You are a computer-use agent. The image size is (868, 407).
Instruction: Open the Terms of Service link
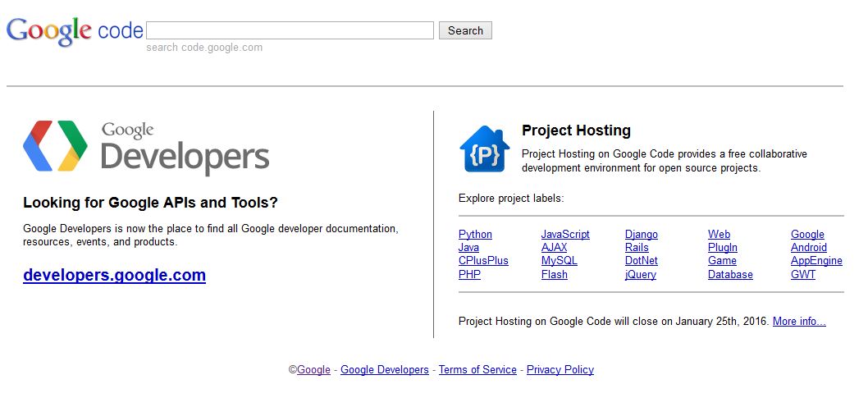point(477,370)
